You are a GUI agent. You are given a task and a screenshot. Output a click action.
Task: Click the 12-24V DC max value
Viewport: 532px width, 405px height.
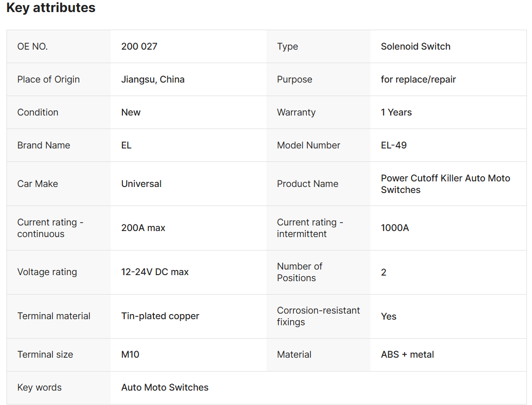tap(155, 272)
